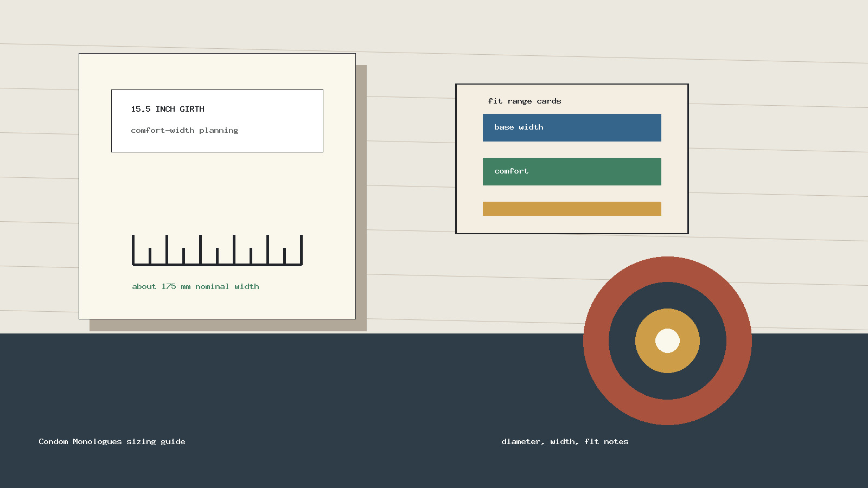Click the diameter, width, fit notes caption
The width and height of the screenshot is (868, 488).
click(565, 441)
